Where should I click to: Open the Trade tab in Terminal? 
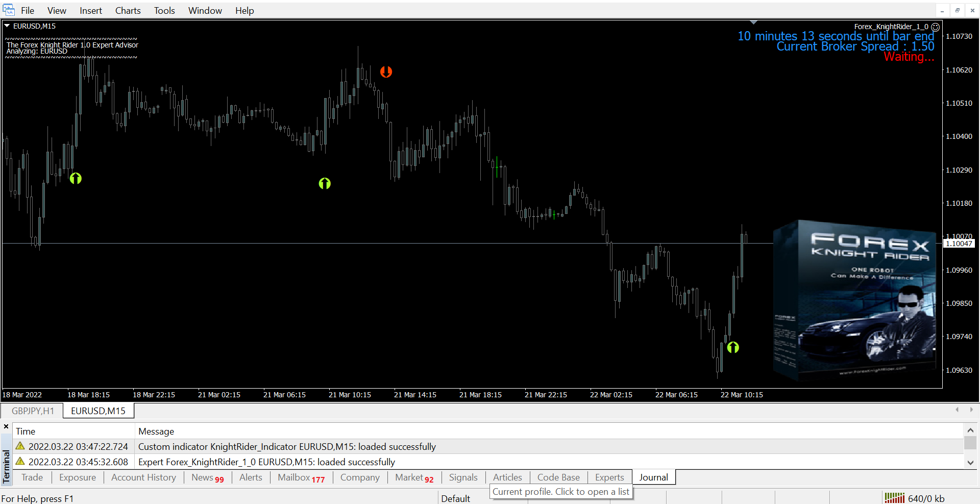click(x=32, y=477)
